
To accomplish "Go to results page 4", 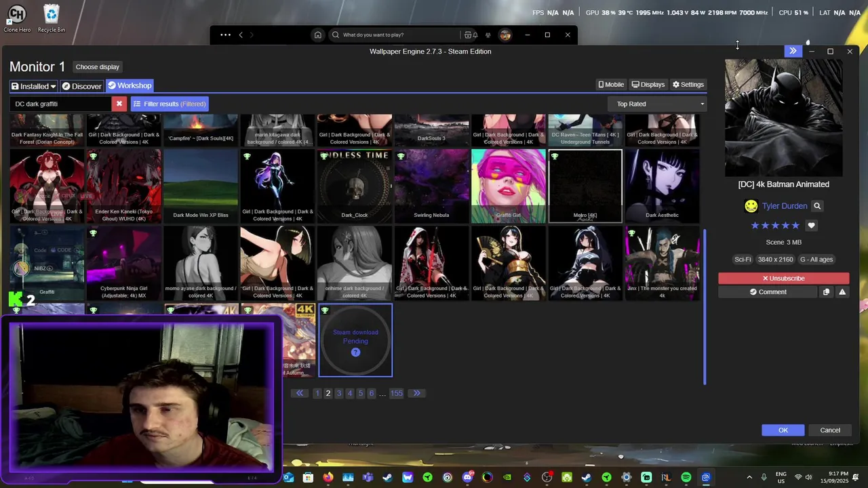I will pos(350,393).
